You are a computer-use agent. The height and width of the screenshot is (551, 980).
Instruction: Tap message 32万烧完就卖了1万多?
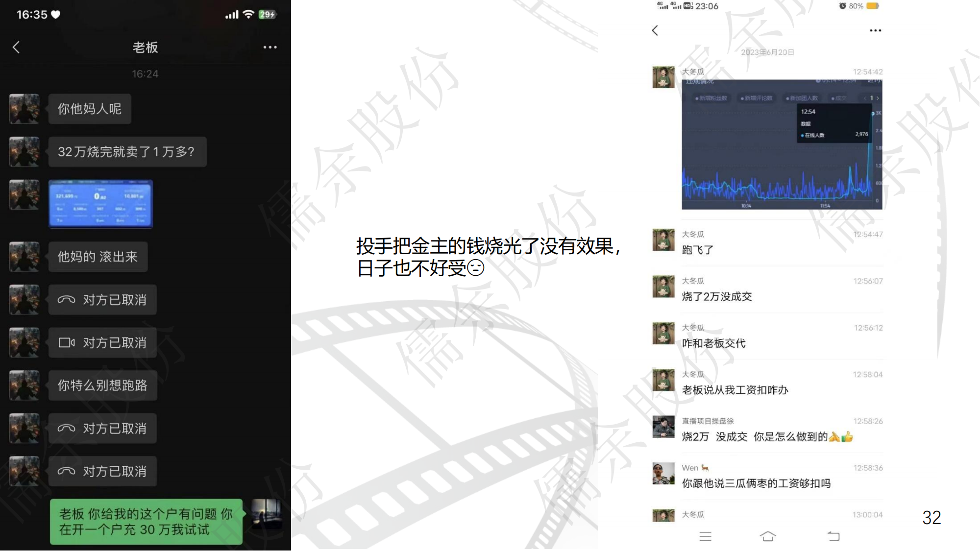pyautogui.click(x=127, y=152)
